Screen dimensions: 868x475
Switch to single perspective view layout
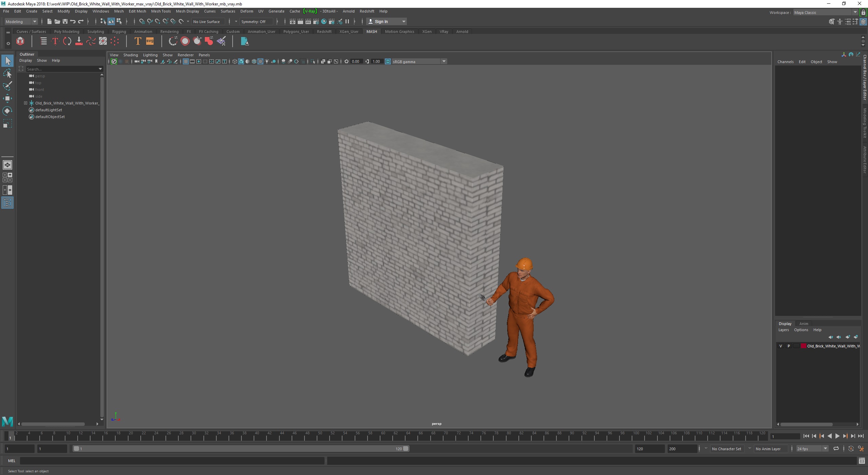point(7,165)
